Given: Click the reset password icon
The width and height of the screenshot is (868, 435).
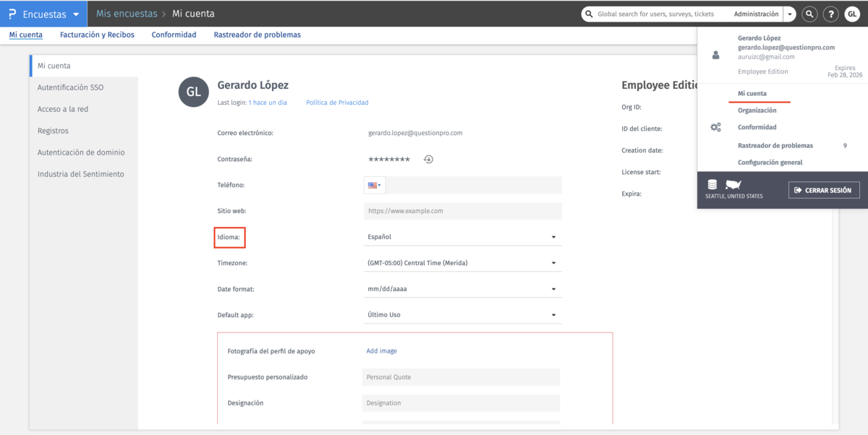Looking at the screenshot, I should [x=428, y=159].
